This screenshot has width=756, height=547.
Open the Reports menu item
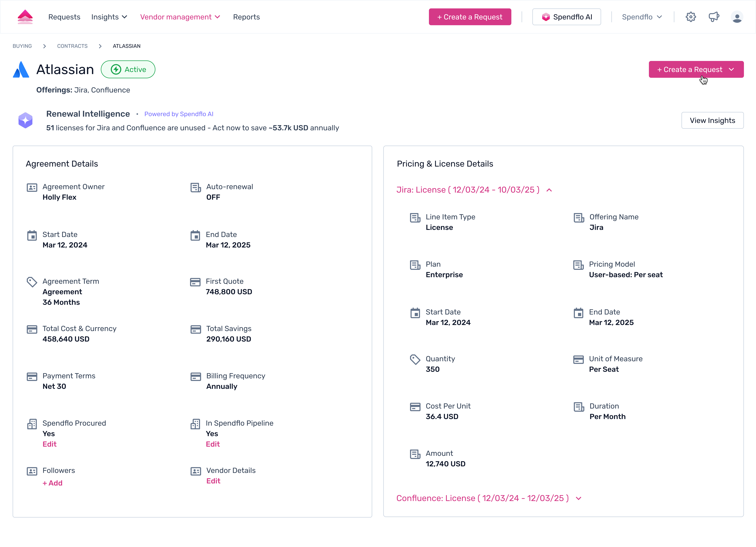246,17
